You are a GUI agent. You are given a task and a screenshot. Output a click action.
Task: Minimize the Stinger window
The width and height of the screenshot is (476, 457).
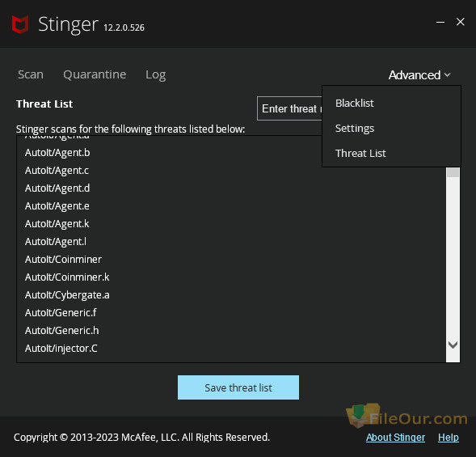pos(440,22)
